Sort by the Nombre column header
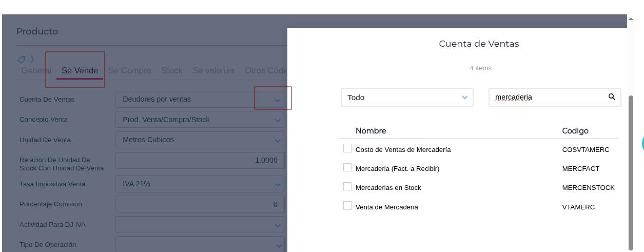644x252 pixels. pos(370,131)
